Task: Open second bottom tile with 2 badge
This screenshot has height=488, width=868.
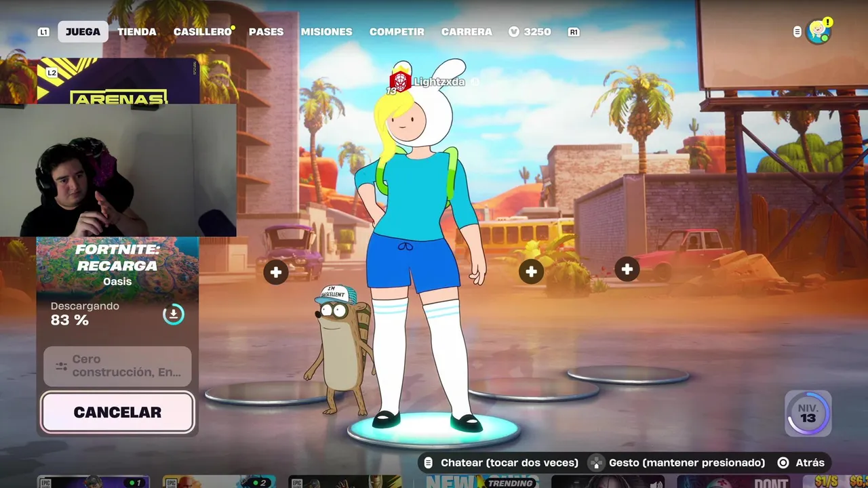Action: coord(219,481)
